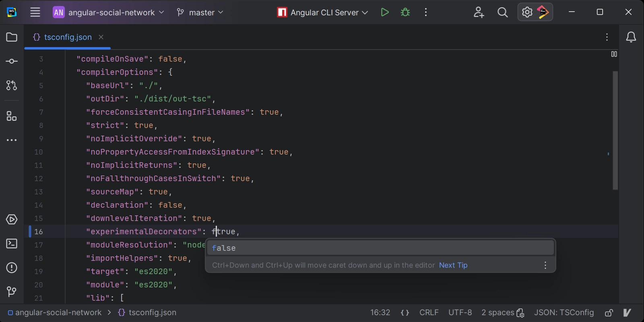644x322 pixels.
Task: Open completion popup options menu
Action: click(545, 265)
